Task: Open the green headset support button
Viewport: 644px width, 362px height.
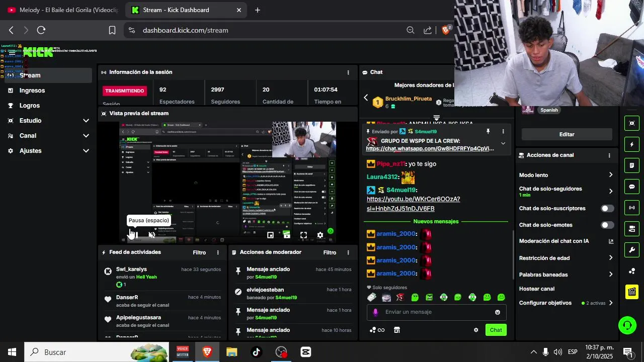Action: 627,325
